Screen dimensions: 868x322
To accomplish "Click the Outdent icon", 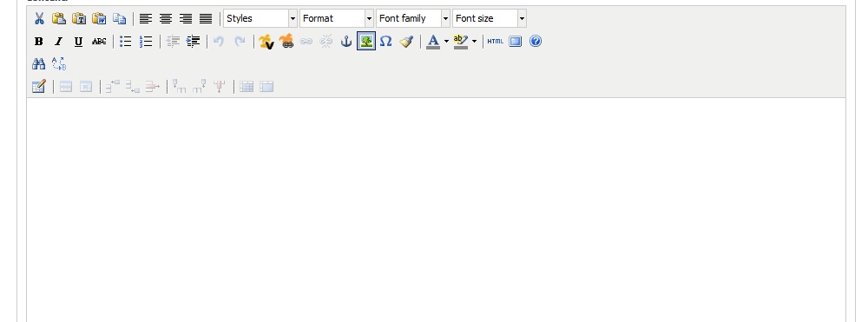I will pos(173,41).
